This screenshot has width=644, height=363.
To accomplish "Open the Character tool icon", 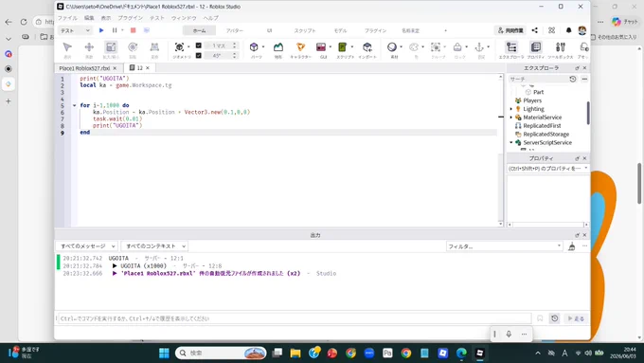I will click(x=300, y=47).
